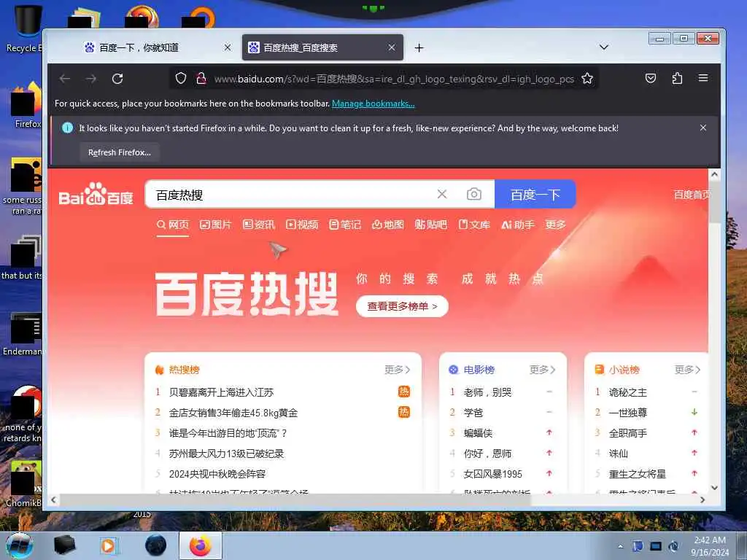The height and width of the screenshot is (560, 747).
Task: Open the 地图 search tab
Action: point(388,225)
